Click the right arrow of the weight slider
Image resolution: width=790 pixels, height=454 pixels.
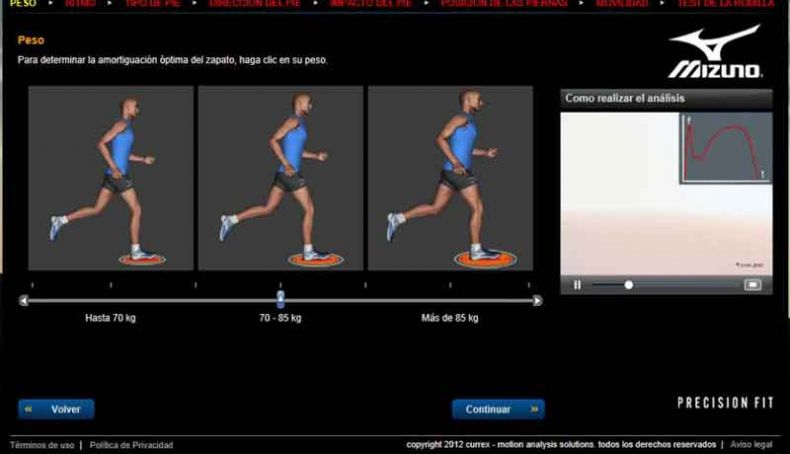[x=538, y=301]
